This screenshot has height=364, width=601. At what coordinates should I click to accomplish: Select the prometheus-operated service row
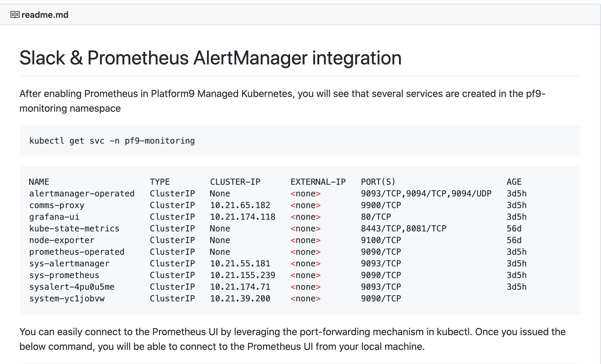pos(77,252)
